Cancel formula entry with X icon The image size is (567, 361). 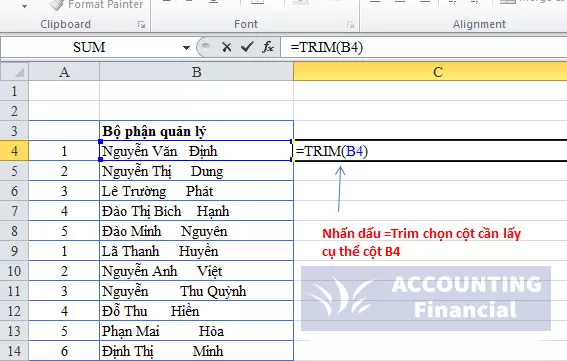tap(227, 47)
